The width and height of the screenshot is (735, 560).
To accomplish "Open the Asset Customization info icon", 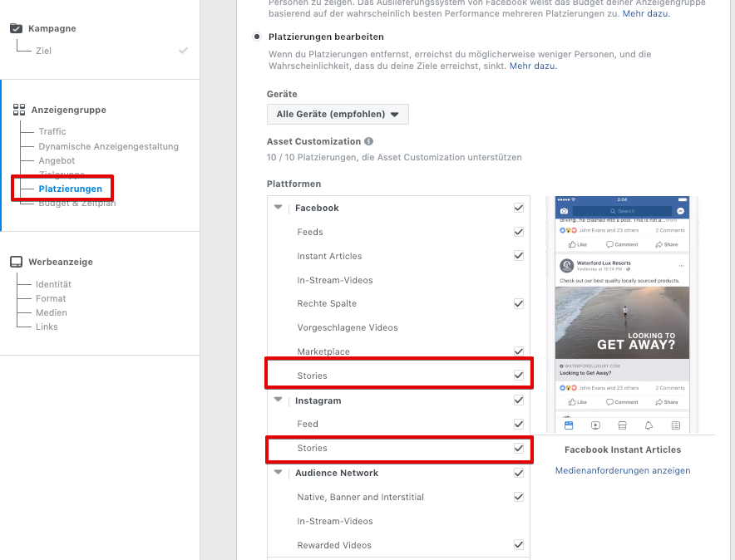I will [x=369, y=141].
